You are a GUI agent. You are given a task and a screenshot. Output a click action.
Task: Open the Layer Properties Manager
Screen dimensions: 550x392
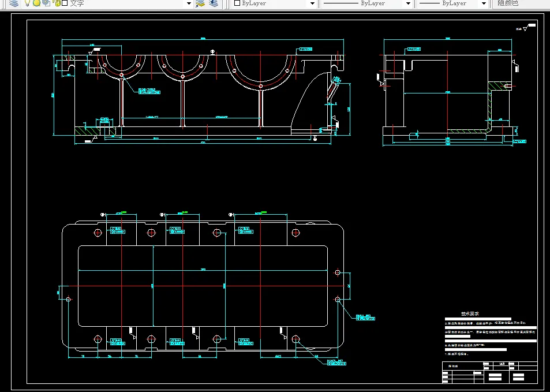click(14, 3)
